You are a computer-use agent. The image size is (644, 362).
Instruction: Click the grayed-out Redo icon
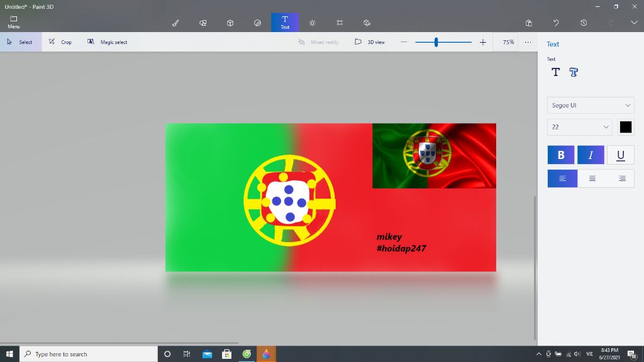[x=611, y=23]
